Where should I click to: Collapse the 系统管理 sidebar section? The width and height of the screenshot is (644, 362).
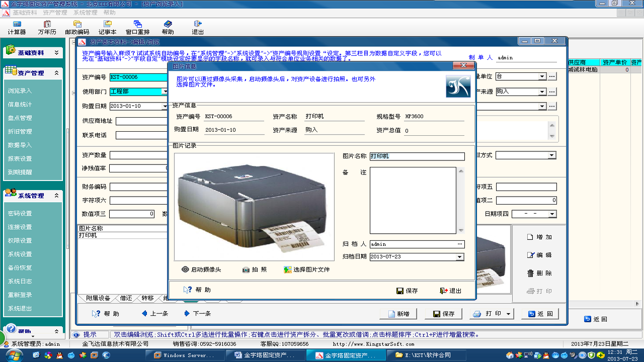(x=57, y=196)
